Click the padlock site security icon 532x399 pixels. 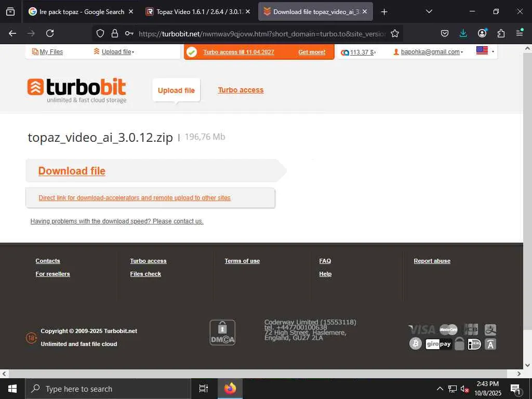115,33
